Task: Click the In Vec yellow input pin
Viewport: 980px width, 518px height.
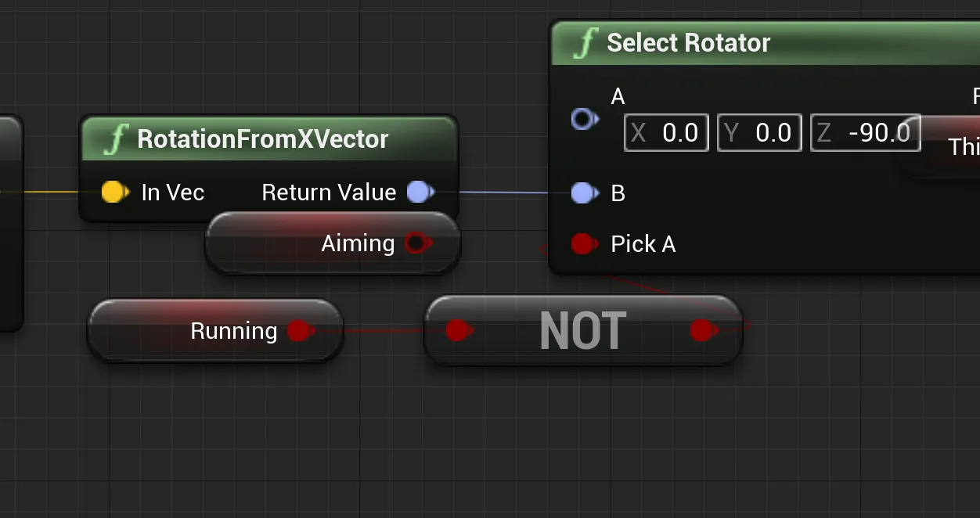Action: tap(114, 192)
